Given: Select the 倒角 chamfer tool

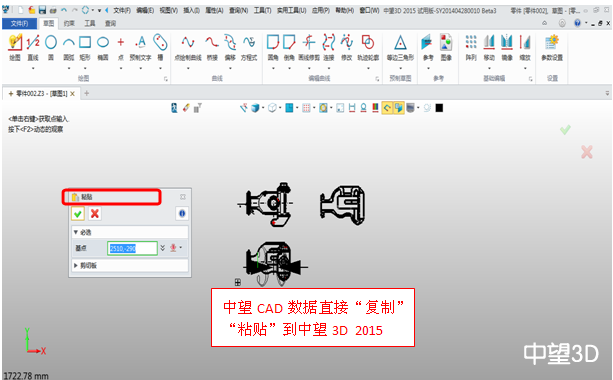Looking at the screenshot, I should point(289,47).
